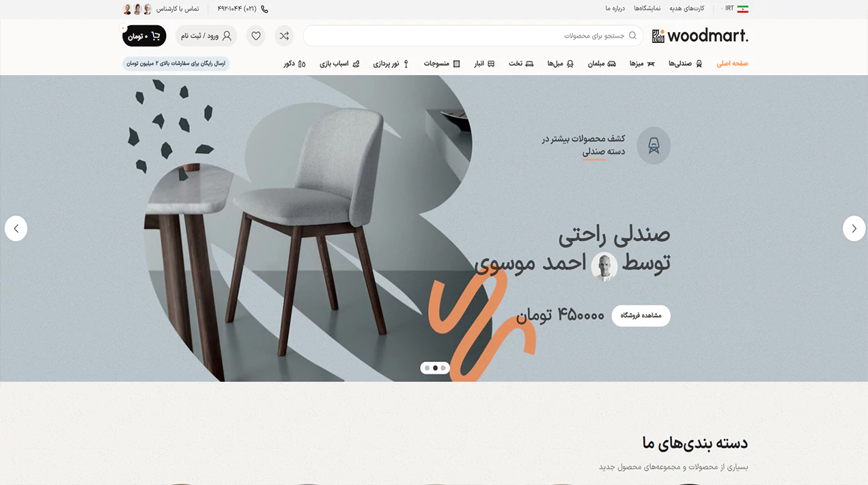Open the wishlist heart icon
868x485 pixels.
tap(256, 36)
